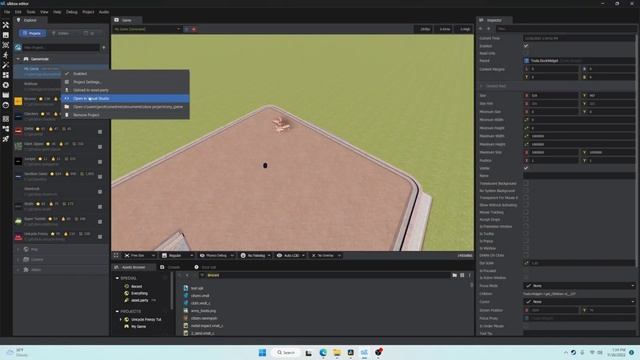
Task: Click the inspector forward arrow icon
Action: [x=489, y=29]
